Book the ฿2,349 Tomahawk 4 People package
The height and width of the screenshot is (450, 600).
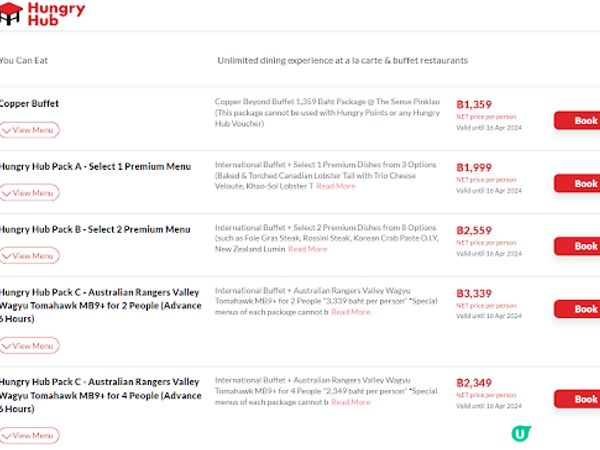[582, 399]
